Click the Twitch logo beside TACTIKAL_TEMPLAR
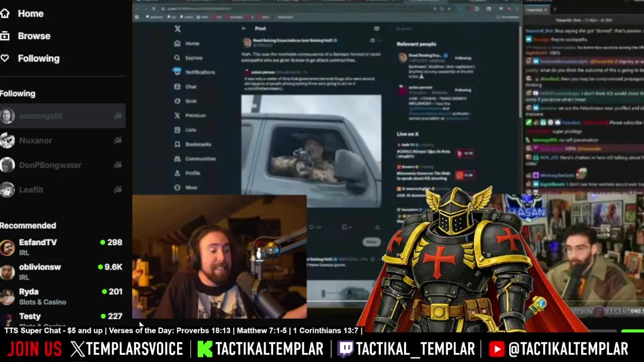The image size is (644, 362). tap(346, 348)
